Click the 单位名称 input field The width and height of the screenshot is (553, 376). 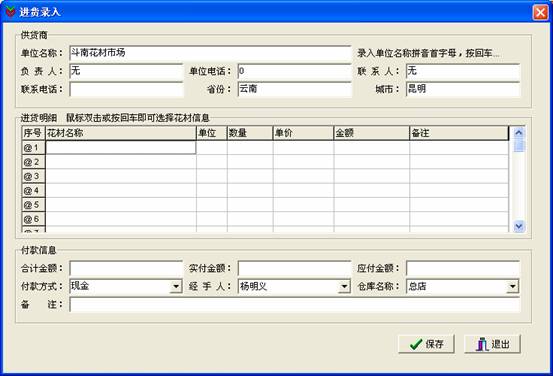210,53
